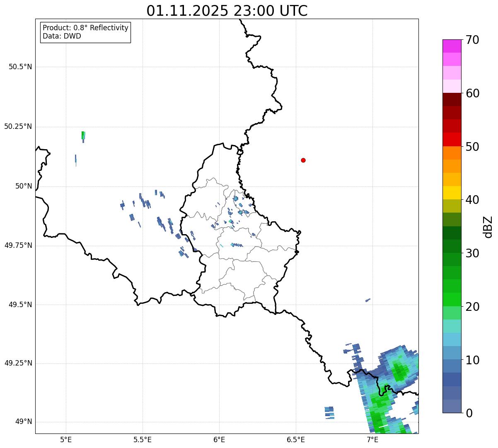Viewport: 498px width, 448px height.
Task: Click the 6°E longitude label
Action: 219,439
